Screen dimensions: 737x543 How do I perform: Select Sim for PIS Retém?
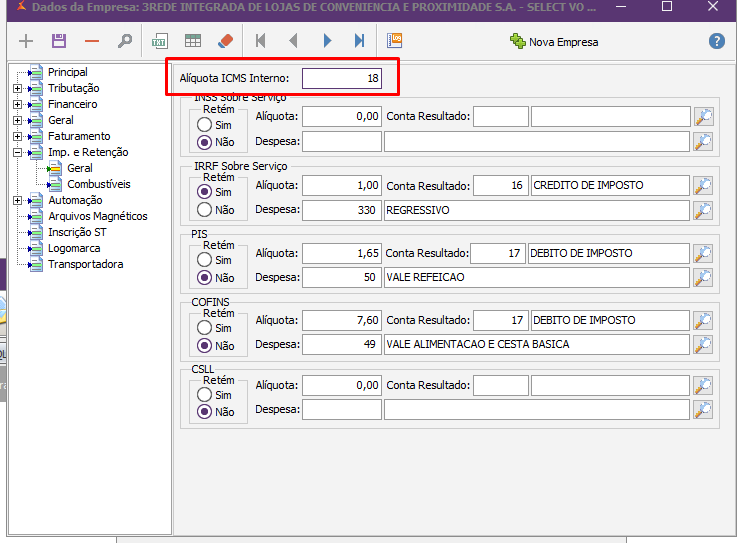click(x=204, y=260)
